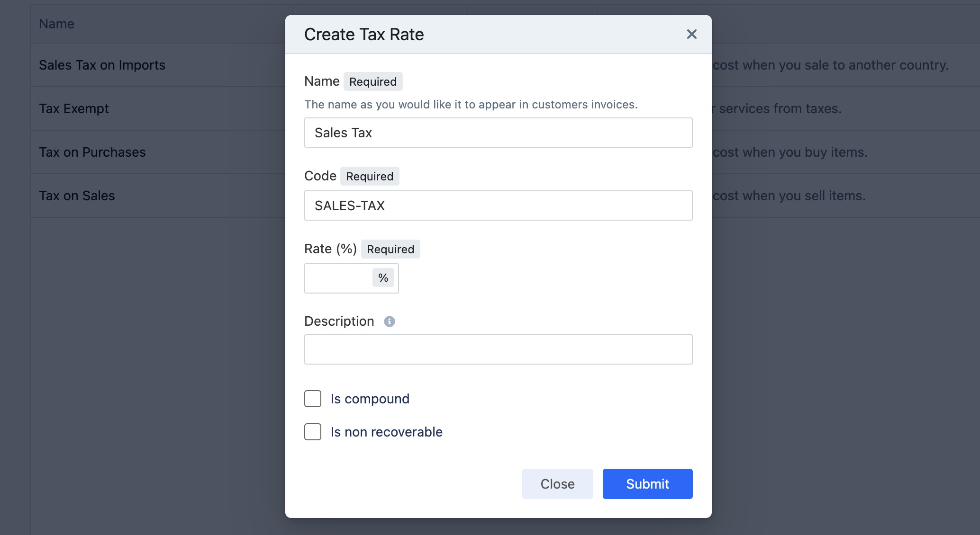This screenshot has height=535, width=980.
Task: Click the percent sign addon in Rate field
Action: pos(383,278)
